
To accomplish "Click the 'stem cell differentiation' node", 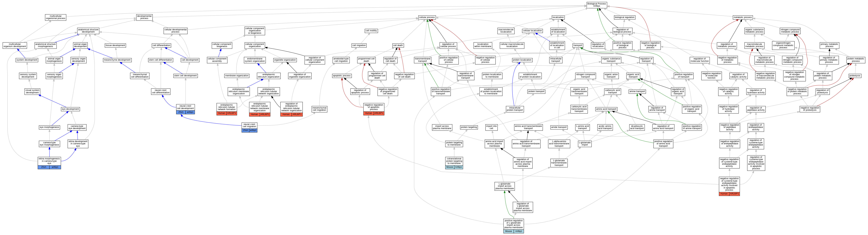I will 161,60.
